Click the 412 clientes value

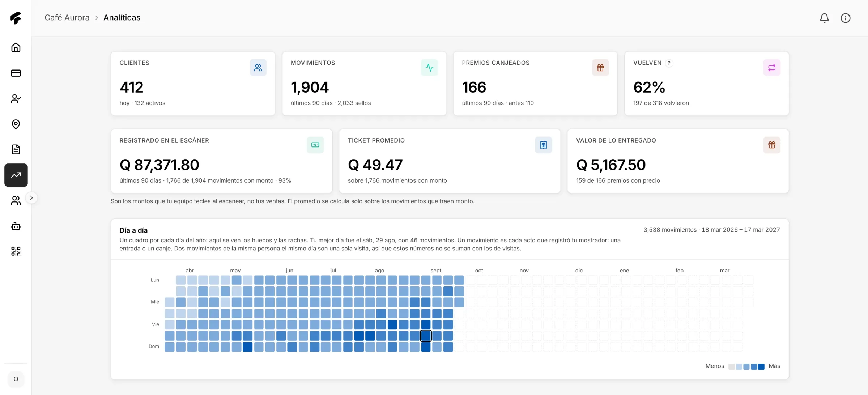[132, 87]
